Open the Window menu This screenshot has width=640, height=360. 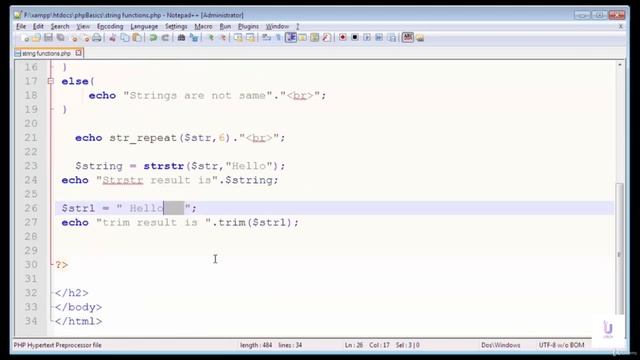click(277, 27)
